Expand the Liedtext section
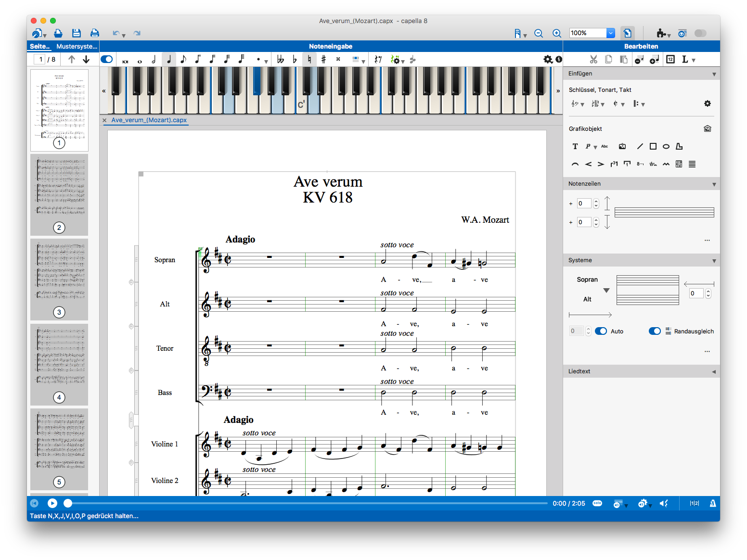Viewport: 747px width, 560px height. [714, 371]
